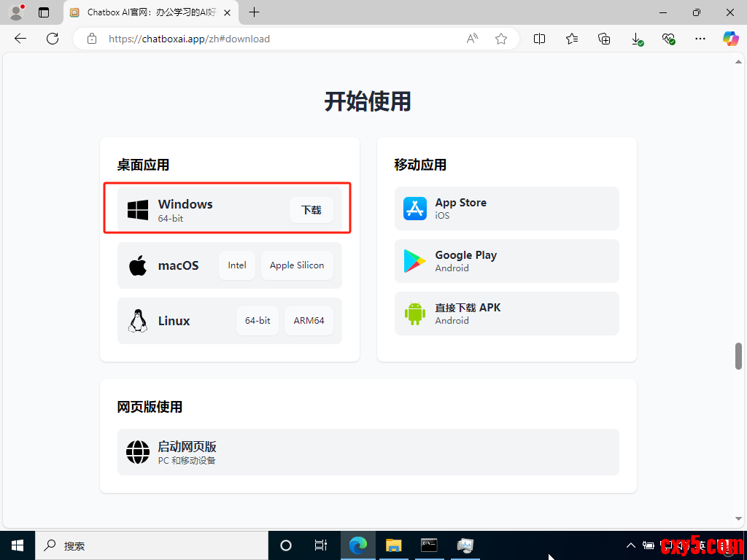This screenshot has width=747, height=560.
Task: Click the scroll-down arrow of the page
Action: [738, 518]
